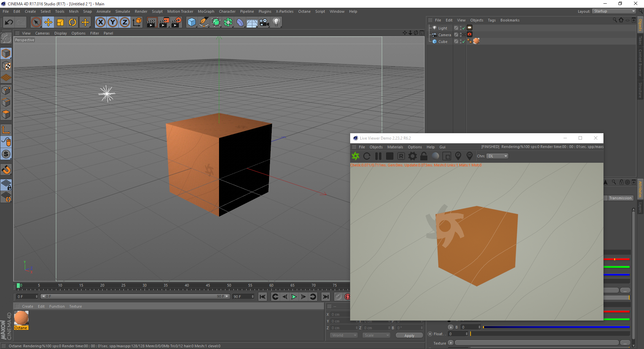Click the Undo arrow in the top toolbar

pyautogui.click(x=9, y=22)
